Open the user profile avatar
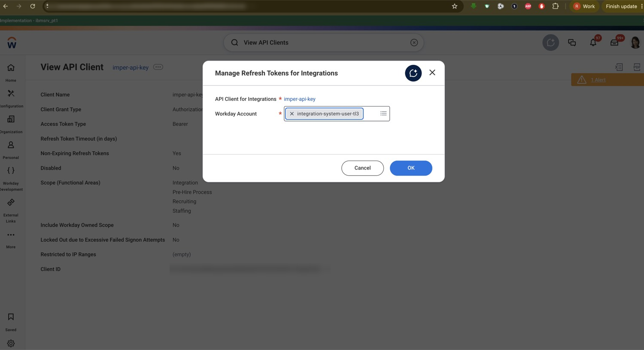This screenshot has height=350, width=644. click(x=635, y=42)
